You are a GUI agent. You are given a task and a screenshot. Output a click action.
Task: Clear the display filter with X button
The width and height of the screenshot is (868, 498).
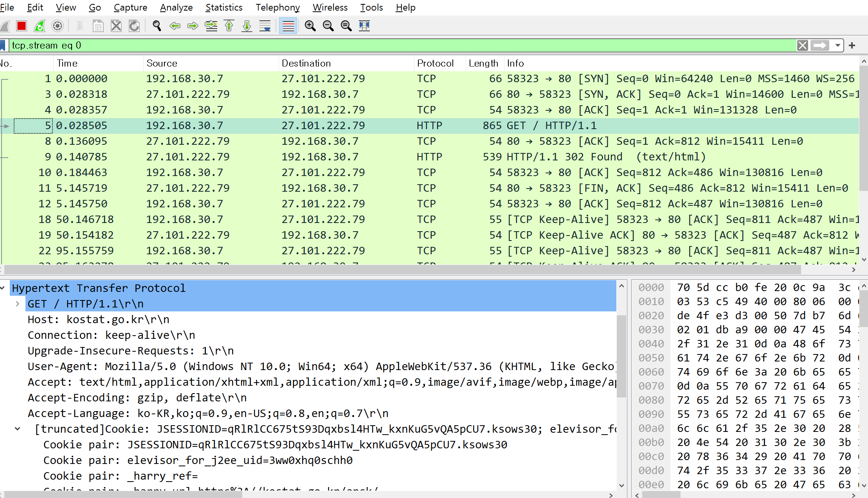pos(803,45)
